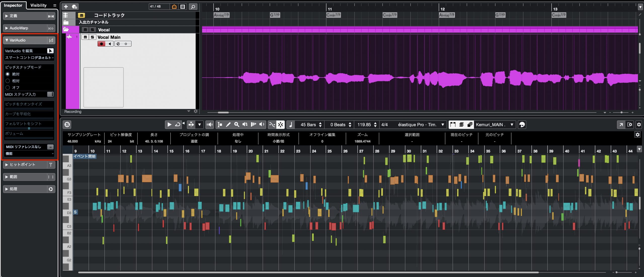Select the relative (相対) pitch snap mode
The image size is (644, 277).
click(x=8, y=81)
